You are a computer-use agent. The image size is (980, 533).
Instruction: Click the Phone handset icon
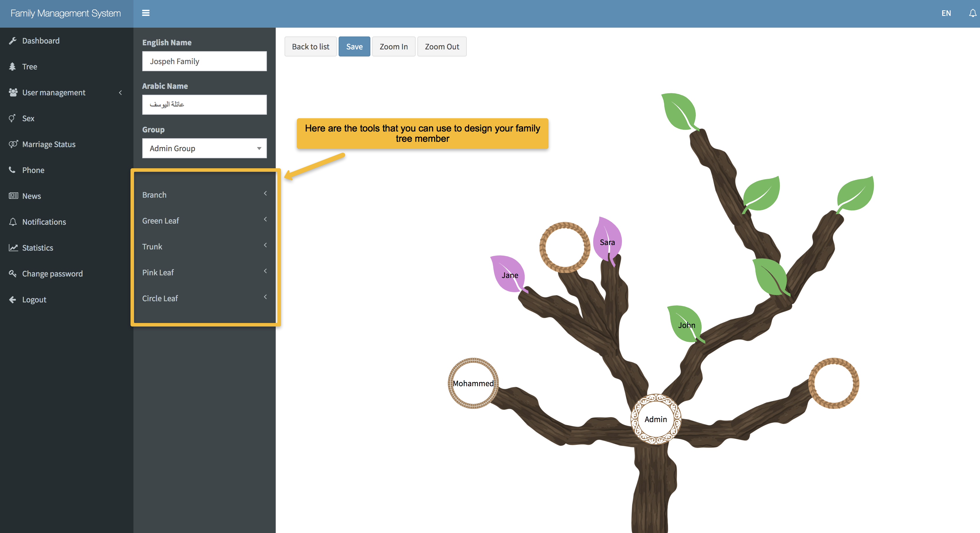pyautogui.click(x=13, y=170)
